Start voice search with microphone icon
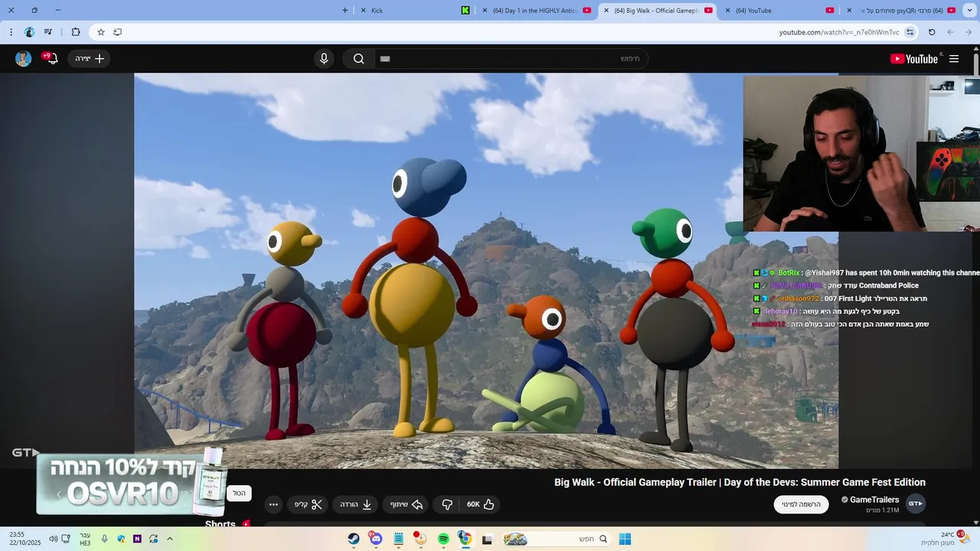This screenshot has width=980, height=551. (324, 59)
